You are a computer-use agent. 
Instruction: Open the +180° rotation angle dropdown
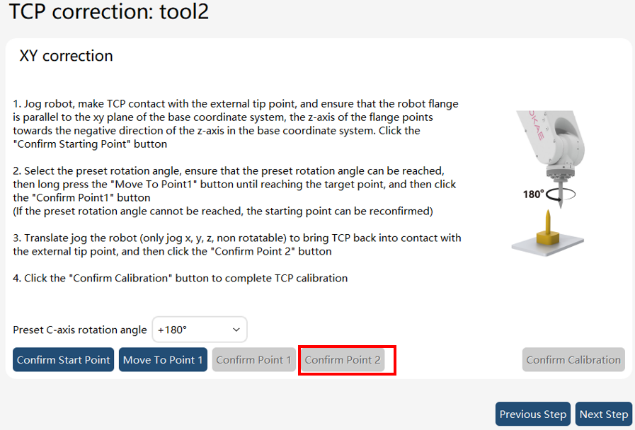coord(200,330)
